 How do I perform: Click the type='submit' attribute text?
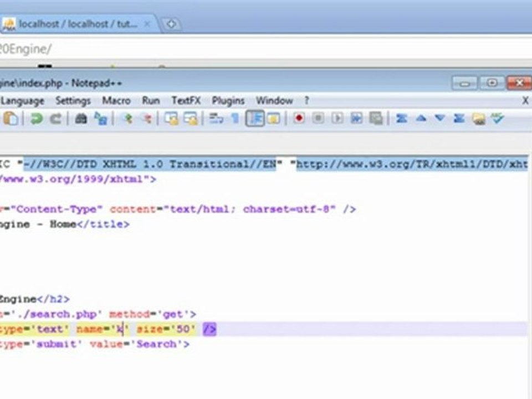point(40,344)
